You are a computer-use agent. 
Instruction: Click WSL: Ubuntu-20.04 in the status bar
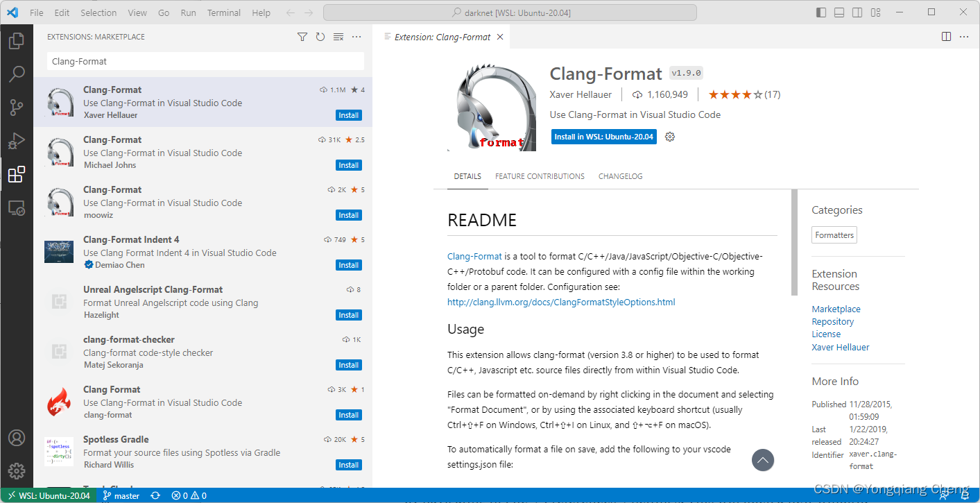click(48, 495)
